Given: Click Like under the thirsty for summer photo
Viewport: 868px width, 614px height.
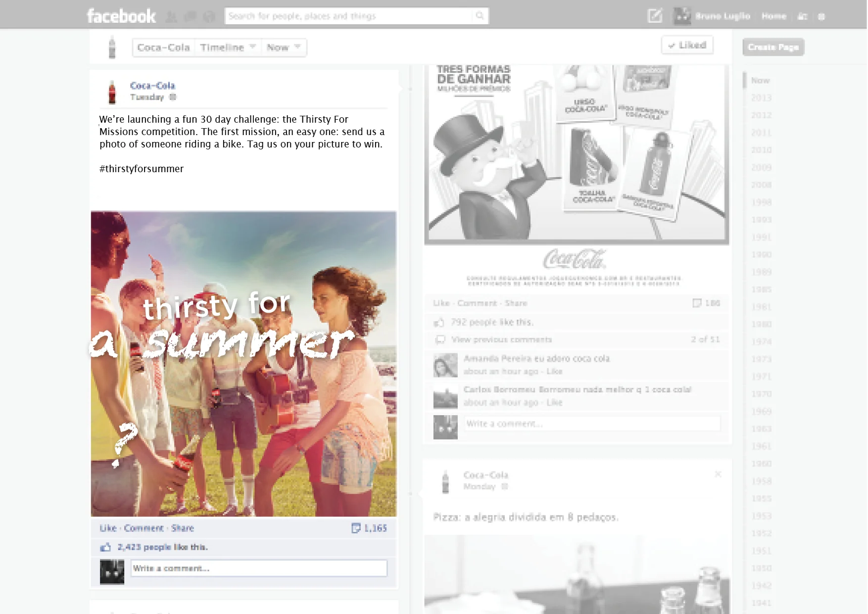Looking at the screenshot, I should click(108, 528).
